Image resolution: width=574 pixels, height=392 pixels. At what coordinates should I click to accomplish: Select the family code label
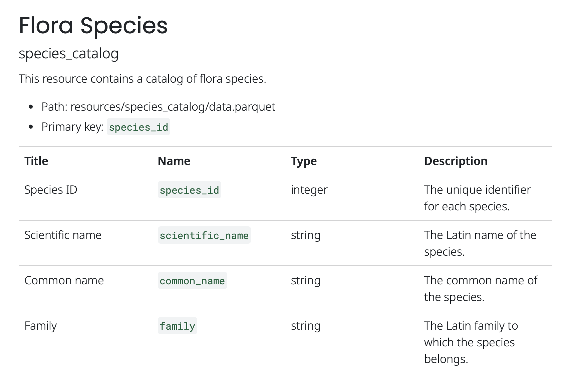[178, 326]
